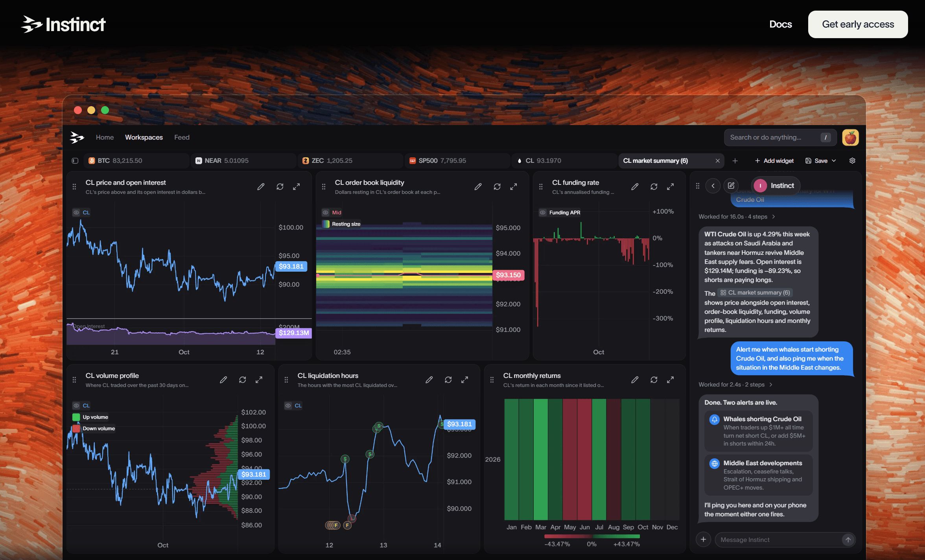Edit the CL order book liquidity widget
The width and height of the screenshot is (925, 560).
point(478,187)
